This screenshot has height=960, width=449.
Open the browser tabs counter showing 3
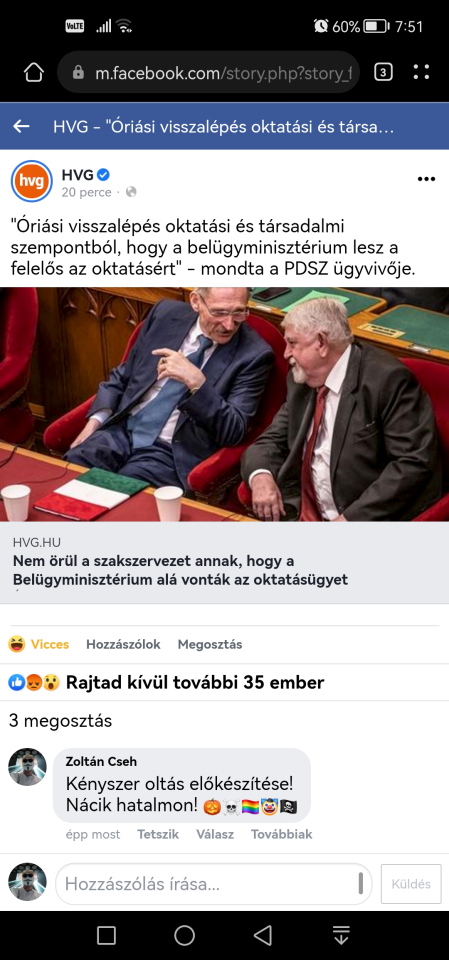click(383, 72)
